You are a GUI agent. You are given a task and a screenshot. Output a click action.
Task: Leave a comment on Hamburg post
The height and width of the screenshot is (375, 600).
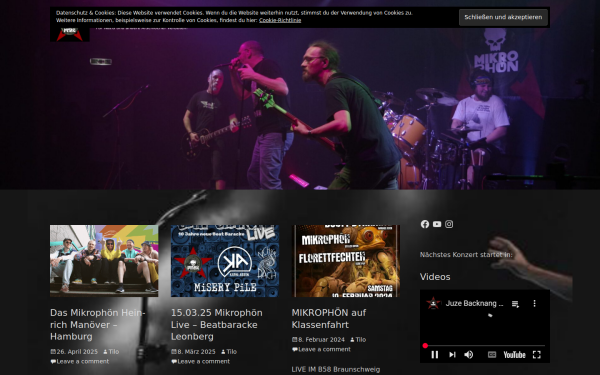pos(83,362)
